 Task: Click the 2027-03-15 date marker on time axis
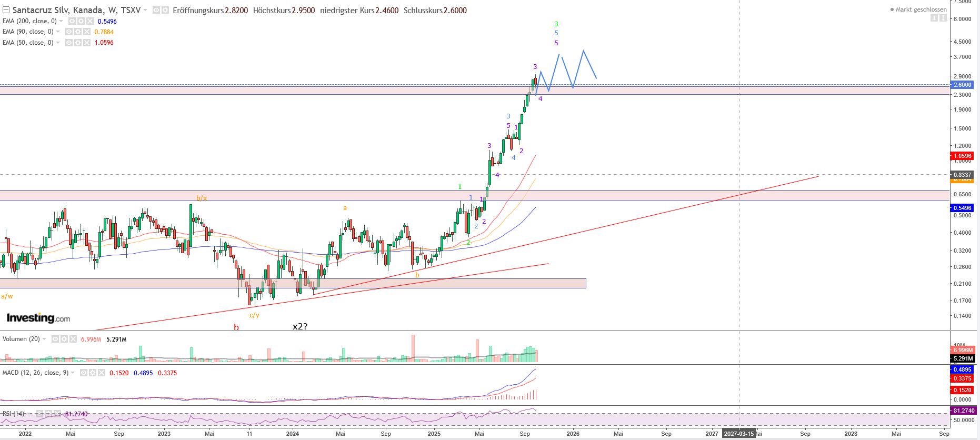click(x=738, y=434)
